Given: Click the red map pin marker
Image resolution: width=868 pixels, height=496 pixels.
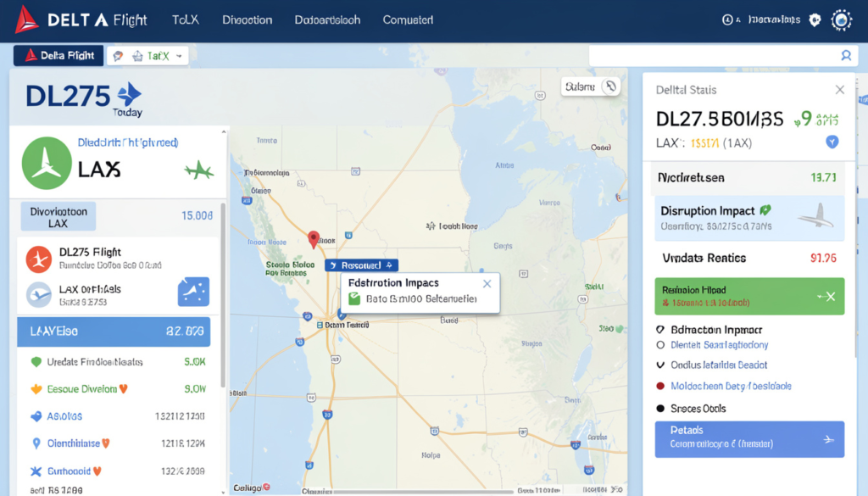Looking at the screenshot, I should 314,239.
